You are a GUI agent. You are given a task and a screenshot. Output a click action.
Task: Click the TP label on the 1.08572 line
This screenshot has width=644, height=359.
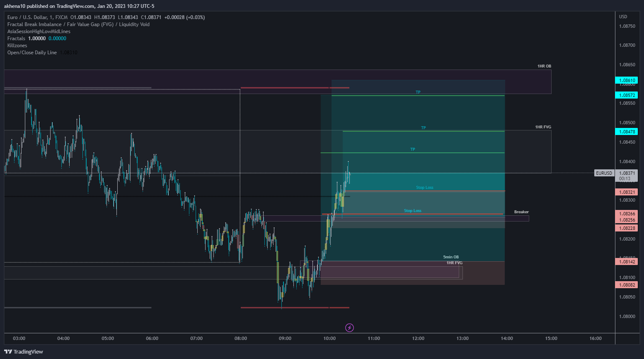[x=418, y=92]
